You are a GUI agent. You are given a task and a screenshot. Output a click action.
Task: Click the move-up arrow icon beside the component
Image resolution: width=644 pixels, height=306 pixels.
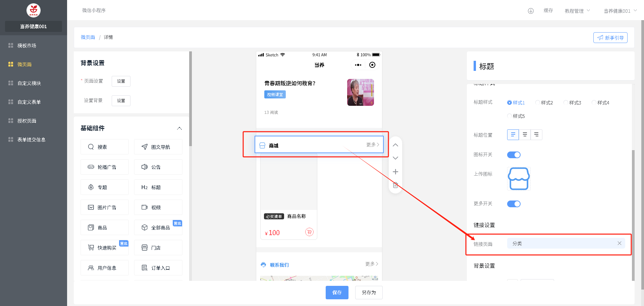pos(395,145)
